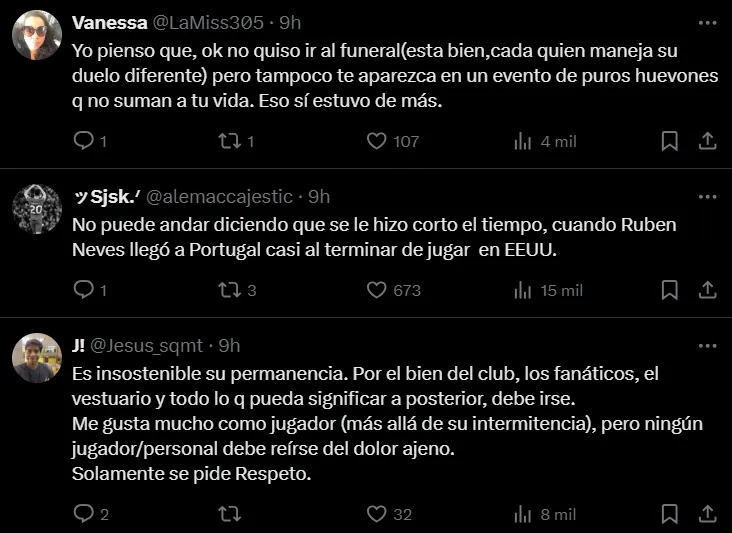Share the Ruben Neves tweet

coord(706,290)
